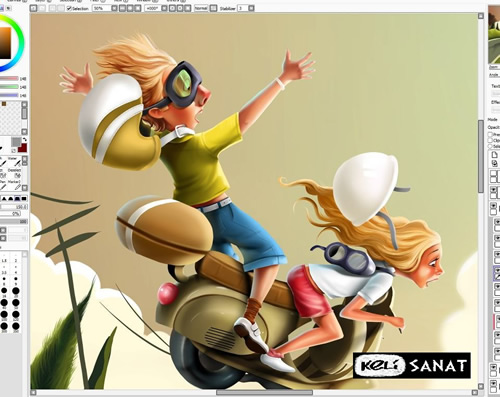
Task: Enable the Preserve Opacity checkbox
Action: coord(491,134)
